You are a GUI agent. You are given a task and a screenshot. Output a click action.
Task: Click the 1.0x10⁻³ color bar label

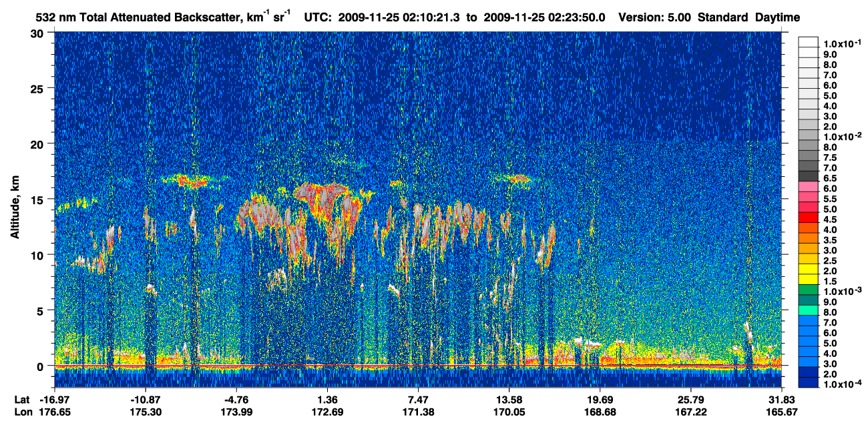click(844, 292)
